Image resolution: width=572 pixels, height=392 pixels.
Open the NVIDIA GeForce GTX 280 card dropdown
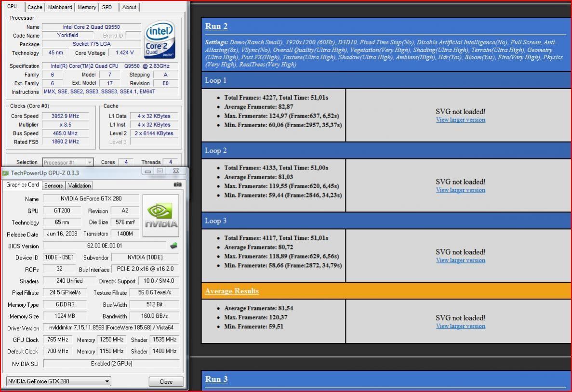[x=58, y=381]
